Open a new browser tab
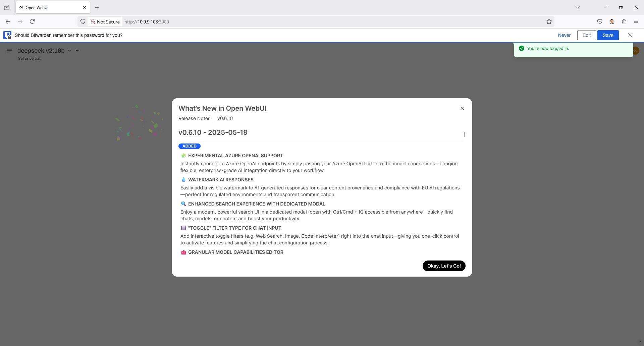This screenshot has height=346, width=644. [x=97, y=7]
